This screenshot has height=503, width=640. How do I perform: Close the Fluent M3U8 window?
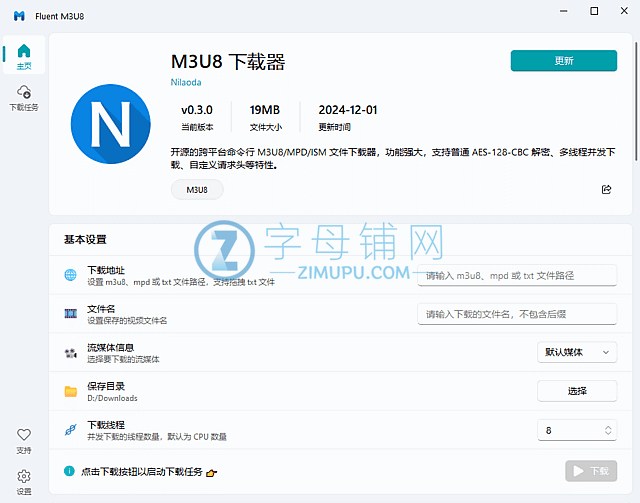tap(624, 11)
